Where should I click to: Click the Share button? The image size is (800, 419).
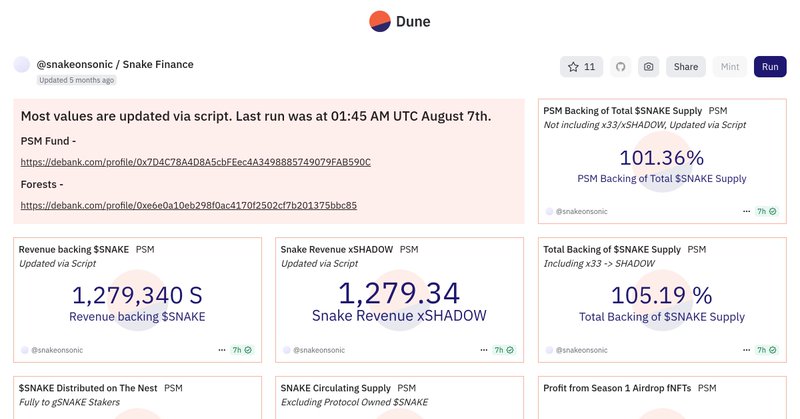pyautogui.click(x=686, y=67)
